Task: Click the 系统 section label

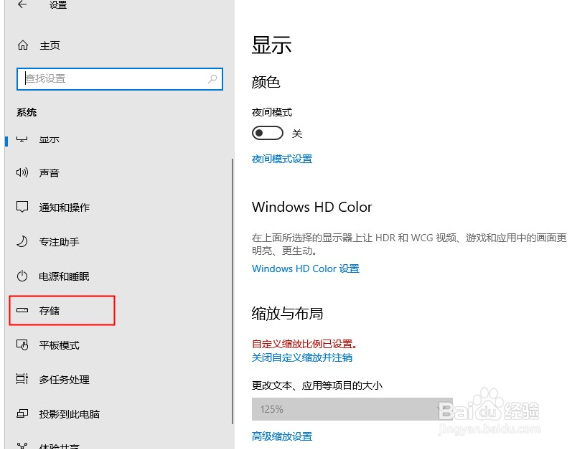Action: click(27, 112)
